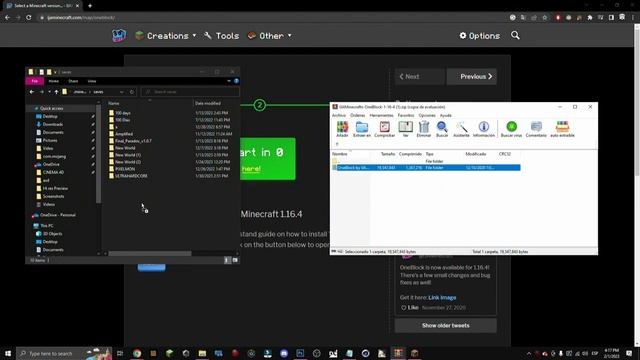Click the Back arrow in File Explorer
Viewport: 640px width, 360px height.
[32, 92]
